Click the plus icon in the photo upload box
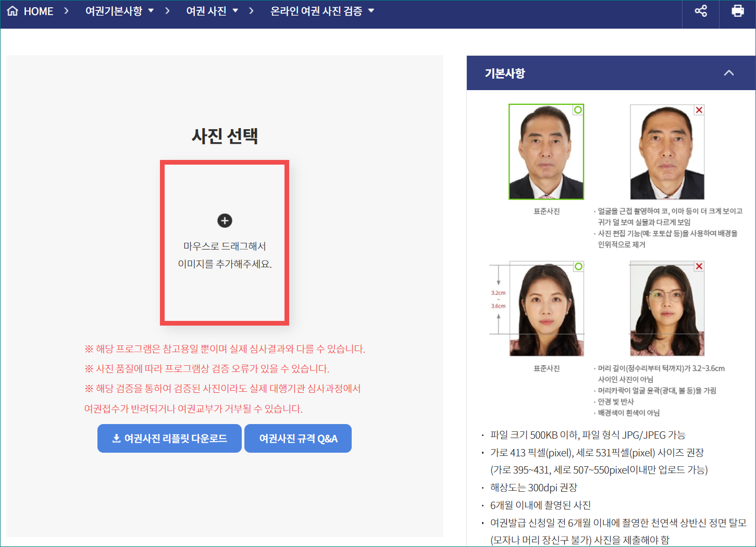 [225, 220]
